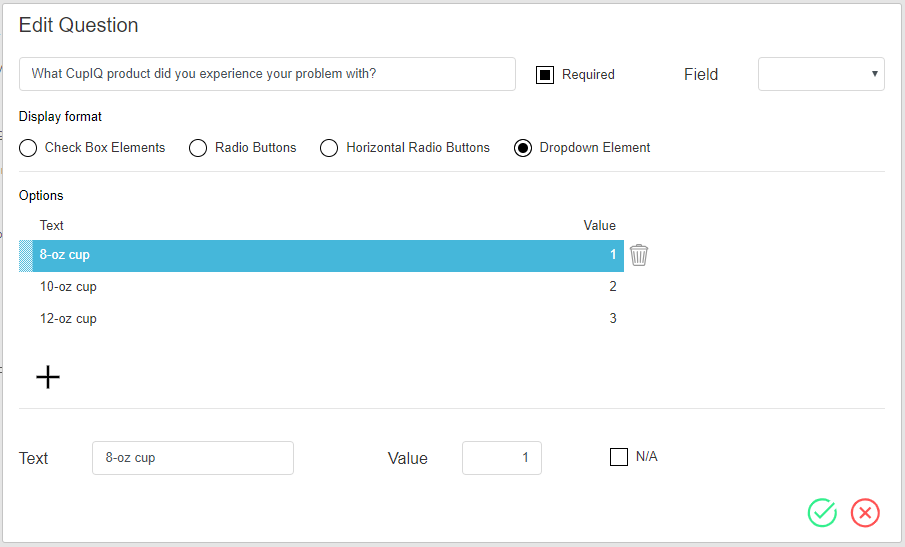Click the Field dropdown arrow
Viewport: 905px width, 547px height.
tap(874, 74)
